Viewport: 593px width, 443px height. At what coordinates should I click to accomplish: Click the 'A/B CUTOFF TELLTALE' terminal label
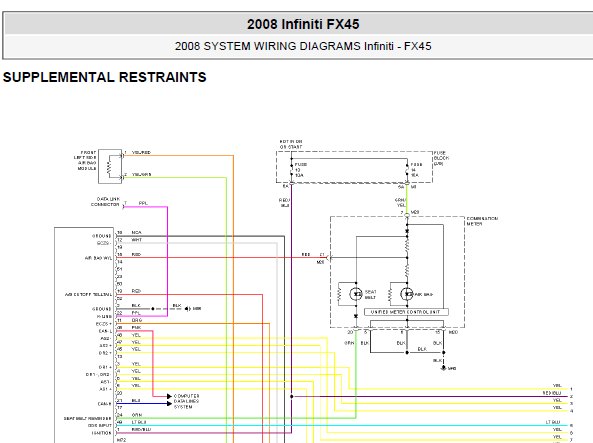88,294
